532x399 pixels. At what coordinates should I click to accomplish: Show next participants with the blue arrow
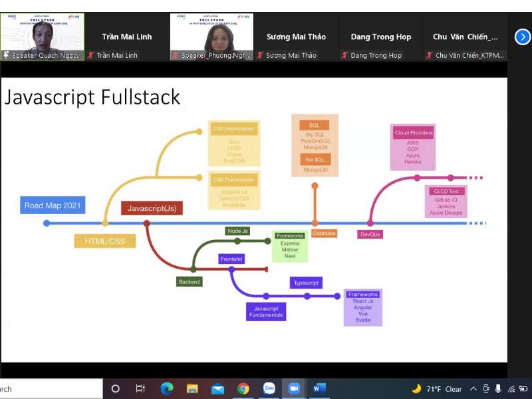[522, 37]
